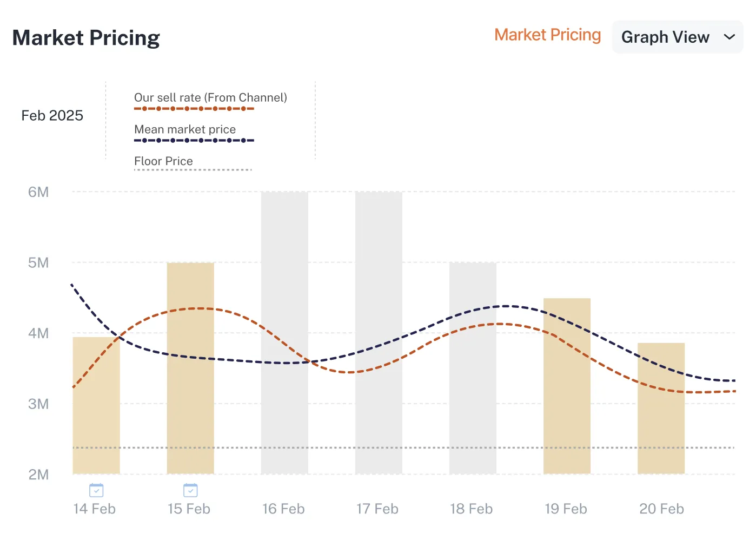Toggle the 'Floor Price' legend entry
756x540 pixels.
point(163,161)
